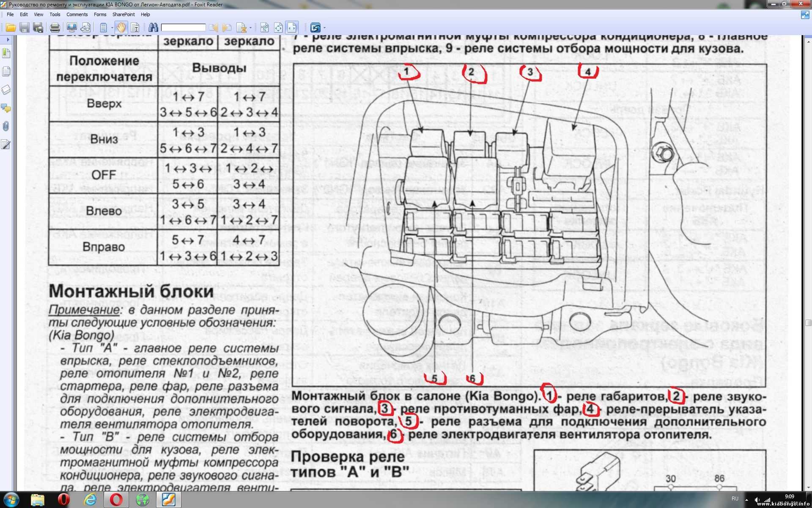Click the binoculars Find icon

pos(153,28)
